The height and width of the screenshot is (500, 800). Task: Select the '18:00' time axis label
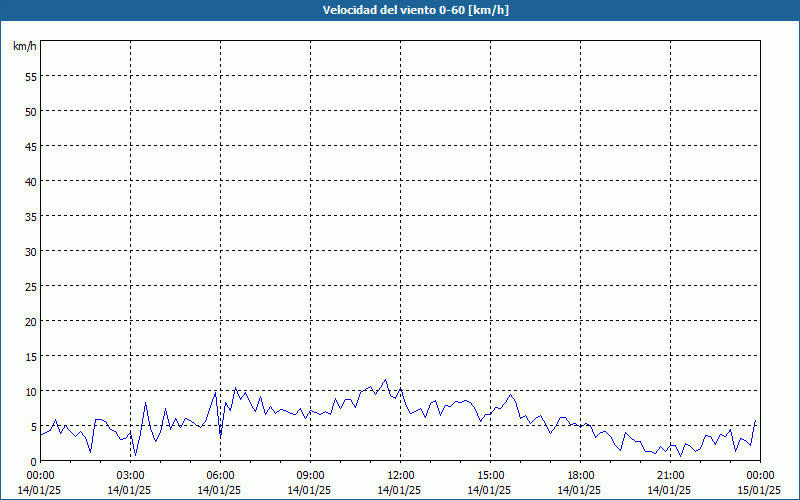(x=581, y=476)
